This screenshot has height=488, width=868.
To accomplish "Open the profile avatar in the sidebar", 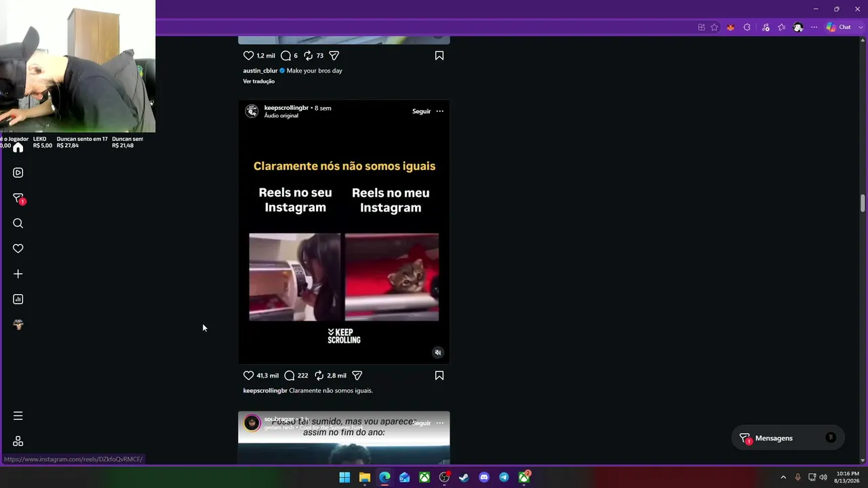I will click(x=18, y=325).
